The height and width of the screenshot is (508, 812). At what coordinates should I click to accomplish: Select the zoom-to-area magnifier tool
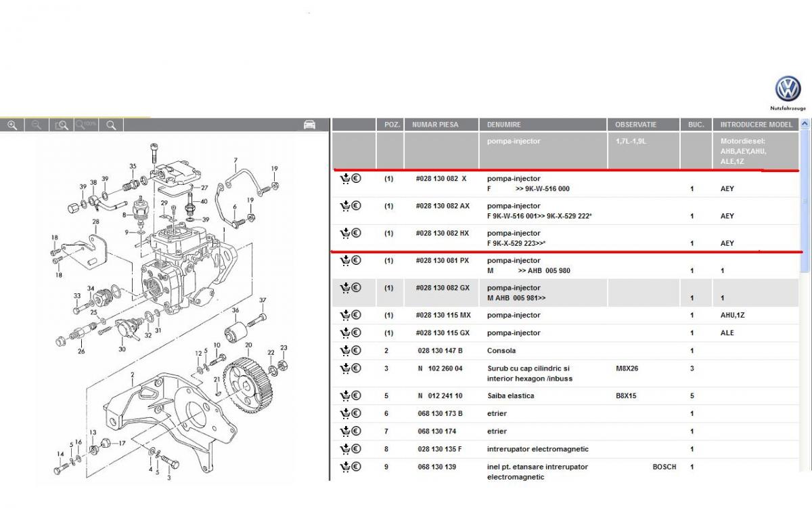point(62,125)
